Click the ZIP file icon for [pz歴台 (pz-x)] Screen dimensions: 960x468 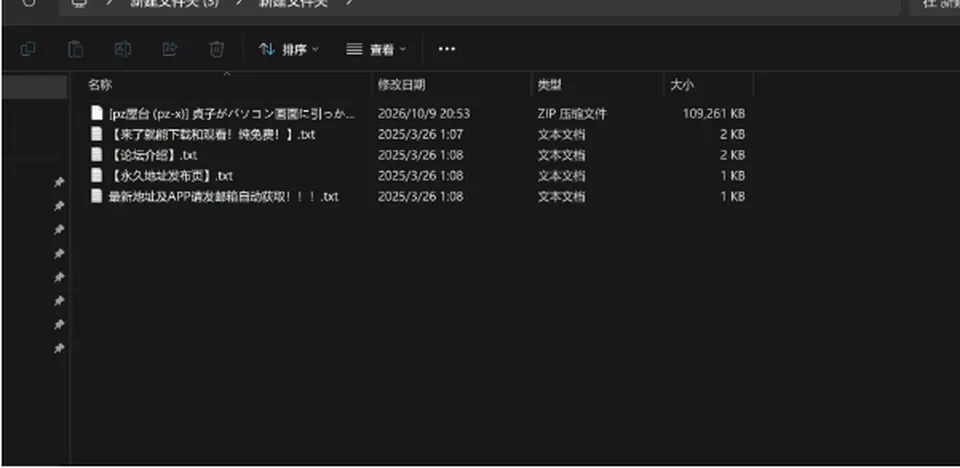coord(97,113)
